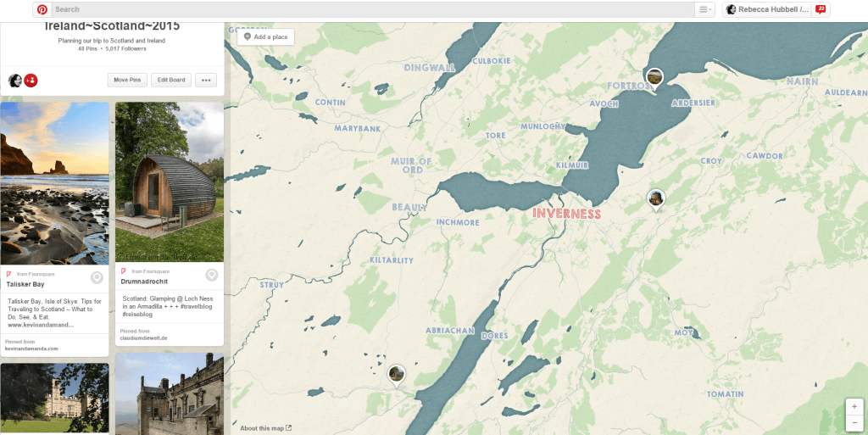868x435 pixels.
Task: Click the NAIRN map label
Action: (x=802, y=81)
